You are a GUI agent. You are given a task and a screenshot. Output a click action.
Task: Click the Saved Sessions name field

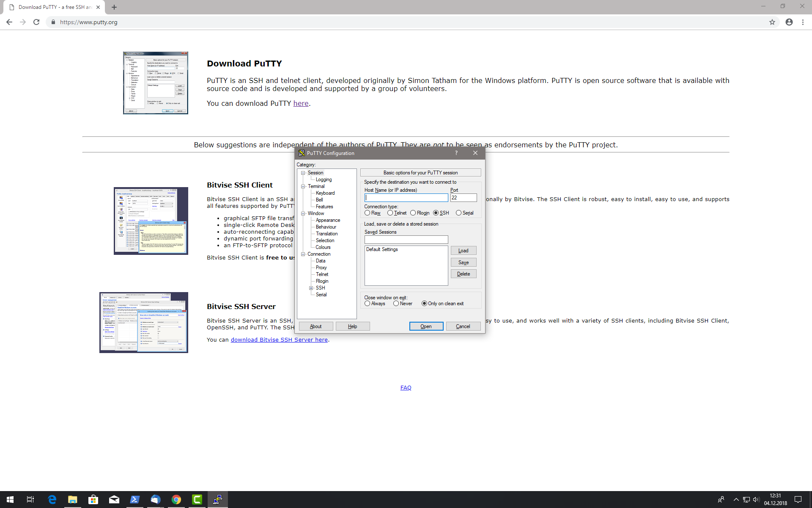point(406,240)
